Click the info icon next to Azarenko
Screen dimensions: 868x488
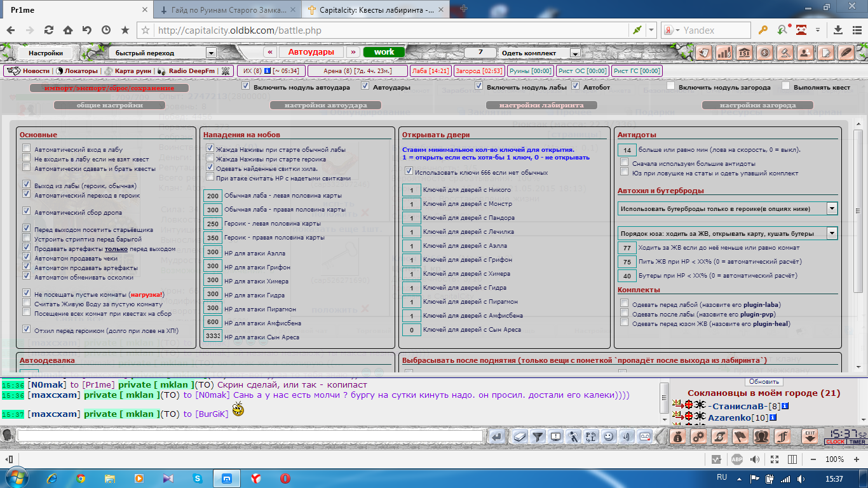pyautogui.click(x=773, y=417)
